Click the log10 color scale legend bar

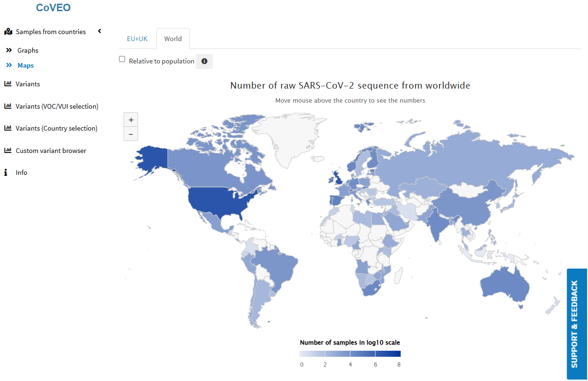pos(350,354)
